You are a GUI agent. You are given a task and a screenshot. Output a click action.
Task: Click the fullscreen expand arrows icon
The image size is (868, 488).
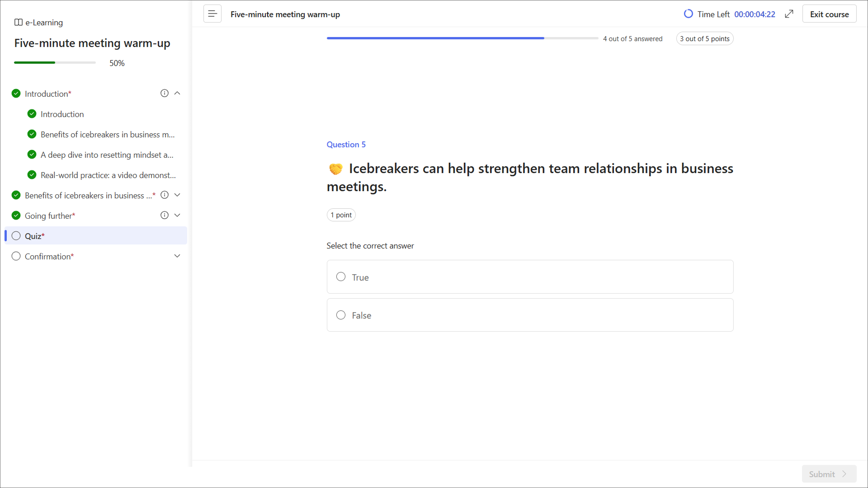[x=789, y=14]
